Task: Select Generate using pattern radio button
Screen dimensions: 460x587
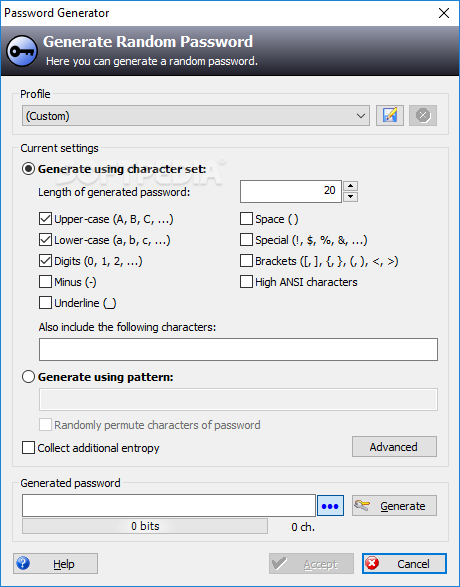Action: (x=28, y=377)
